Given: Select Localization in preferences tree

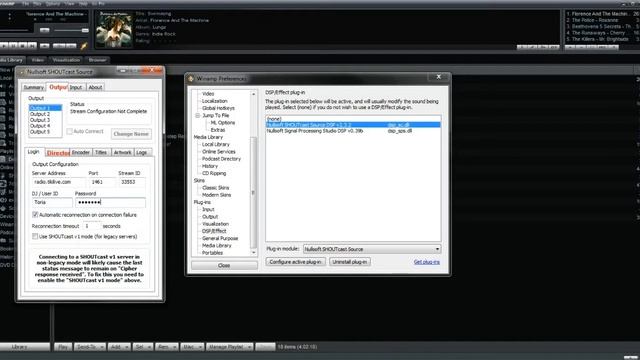Looking at the screenshot, I should pyautogui.click(x=215, y=101).
